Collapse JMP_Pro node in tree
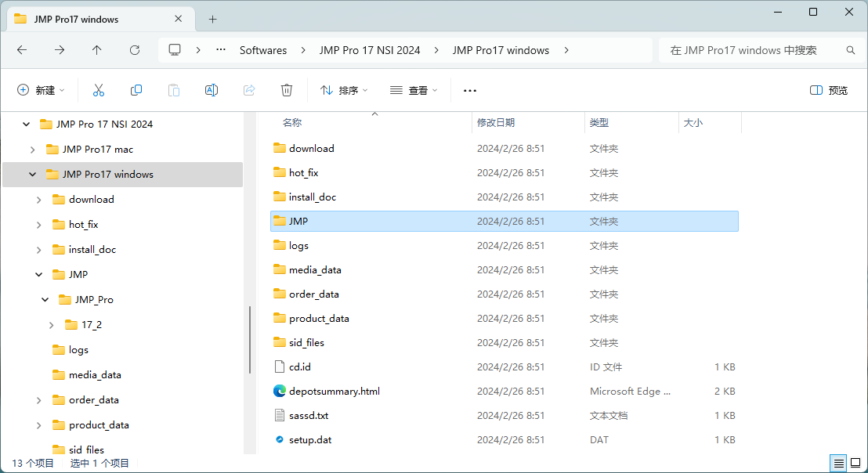Viewport: 868px width, 473px height. (45, 300)
